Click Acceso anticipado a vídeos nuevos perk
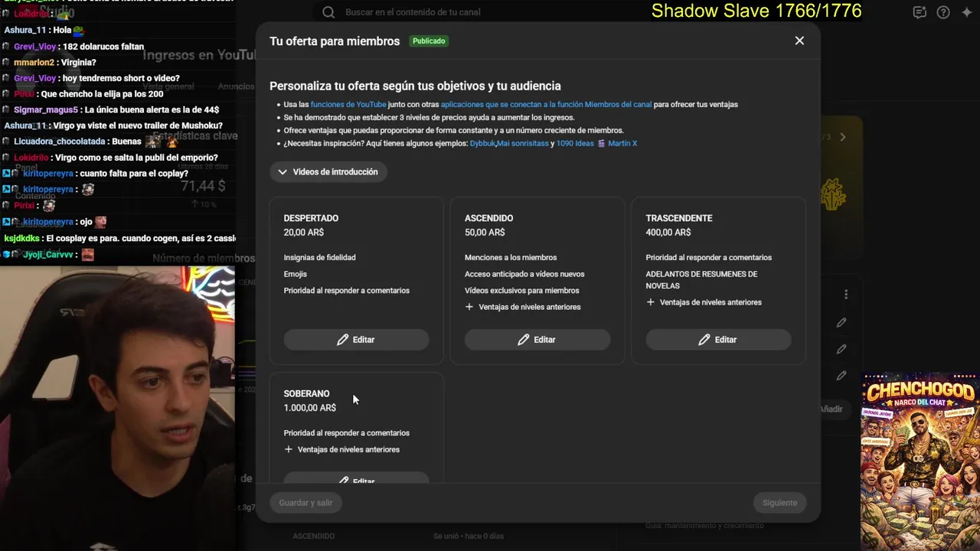This screenshot has width=980, height=551. pyautogui.click(x=524, y=274)
